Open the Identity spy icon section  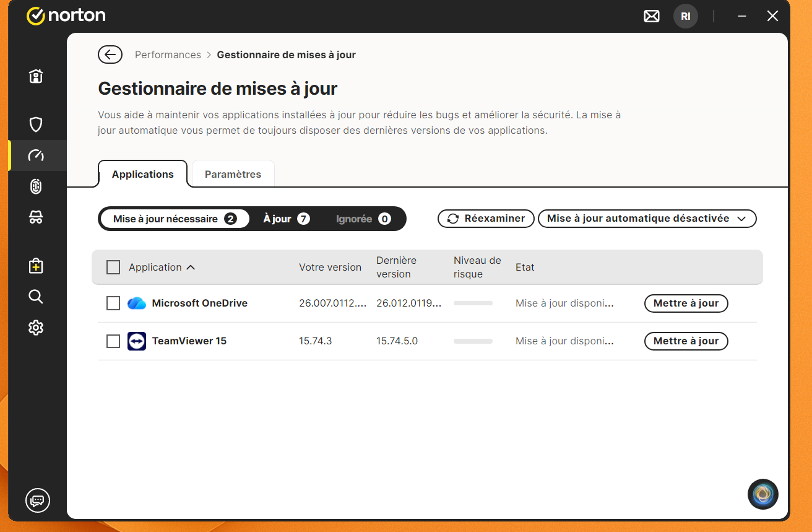36,217
